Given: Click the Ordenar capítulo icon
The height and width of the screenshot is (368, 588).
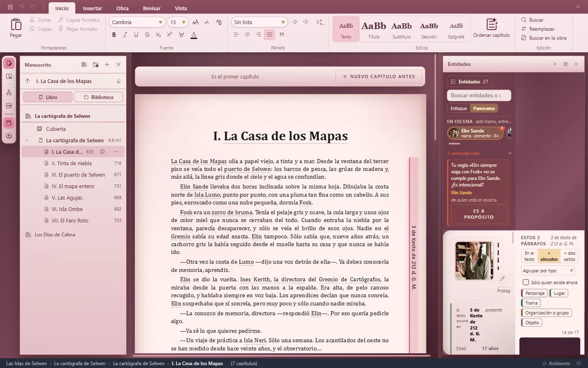Looking at the screenshot, I should (x=492, y=24).
